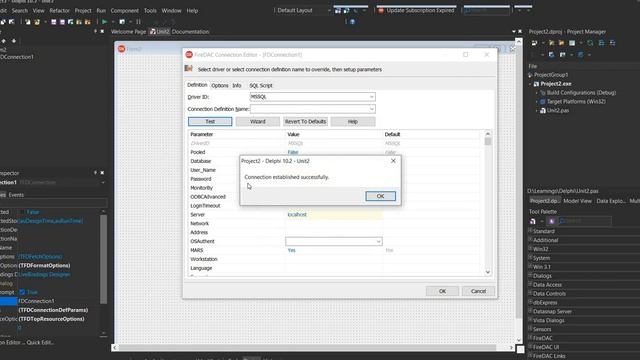Expand the Data Controls palette category
Viewport: 640px width, 360px height.
point(530,293)
